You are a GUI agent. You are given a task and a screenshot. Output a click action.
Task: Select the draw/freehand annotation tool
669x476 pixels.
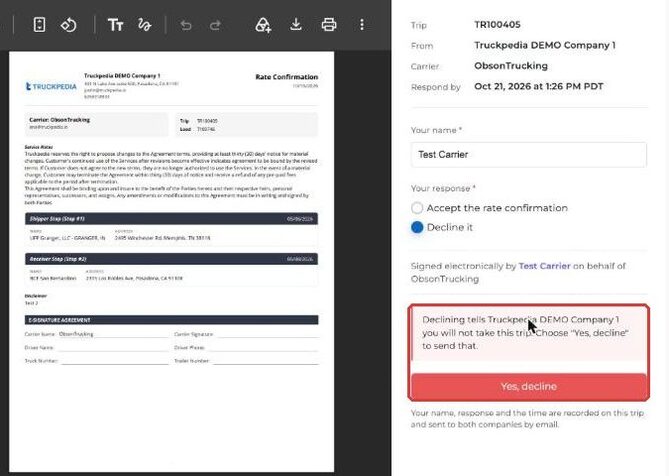145,25
